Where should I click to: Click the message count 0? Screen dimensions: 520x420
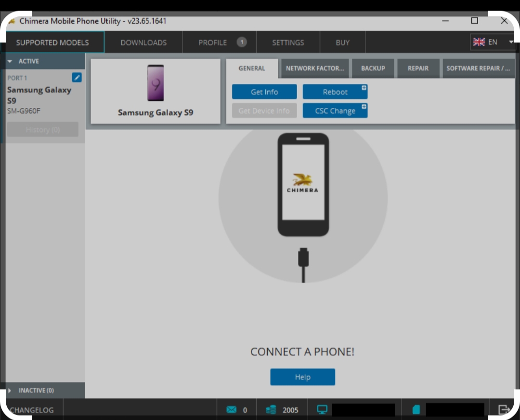[245, 410]
